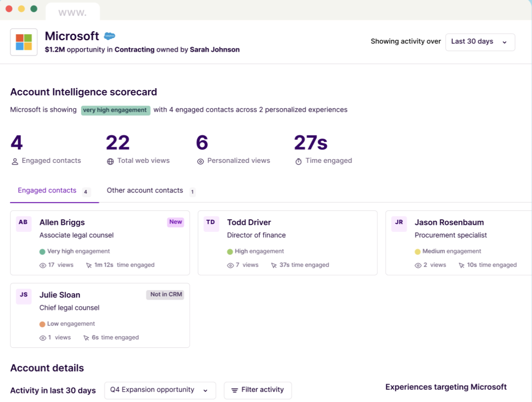Switch to Other account contacts tab

click(151, 191)
